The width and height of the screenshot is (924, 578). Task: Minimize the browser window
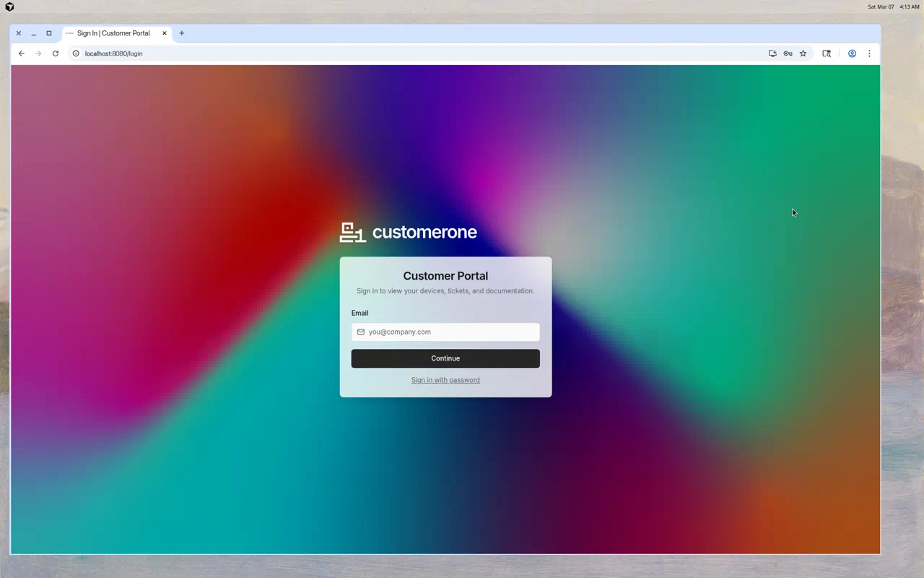point(34,33)
